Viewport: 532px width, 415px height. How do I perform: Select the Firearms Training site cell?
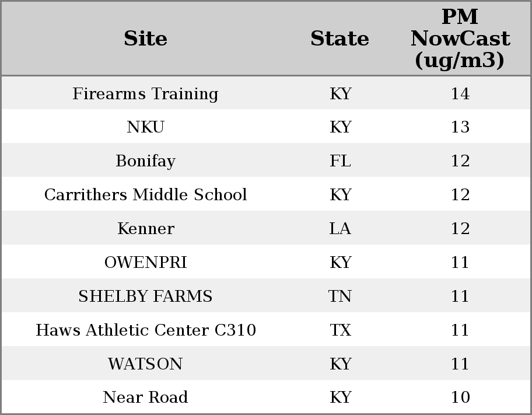(145, 93)
